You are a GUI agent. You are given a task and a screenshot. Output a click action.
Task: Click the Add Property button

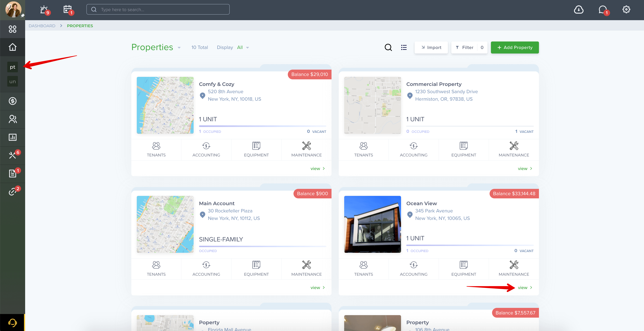[515, 47]
